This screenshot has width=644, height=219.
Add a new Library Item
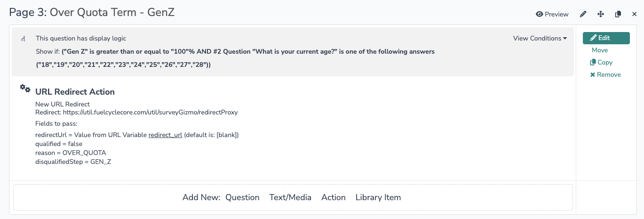pos(378,197)
